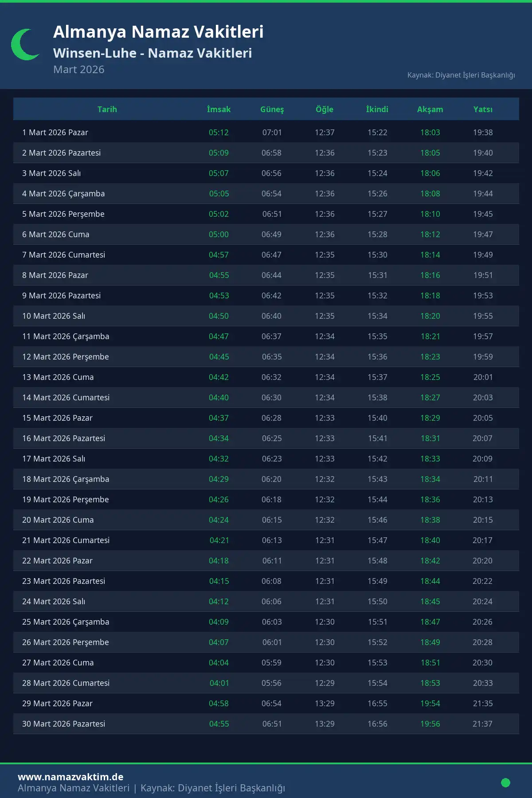Click the Almanya Namaz Vakitleri title
The height and width of the screenshot is (798, 532).
[158, 32]
